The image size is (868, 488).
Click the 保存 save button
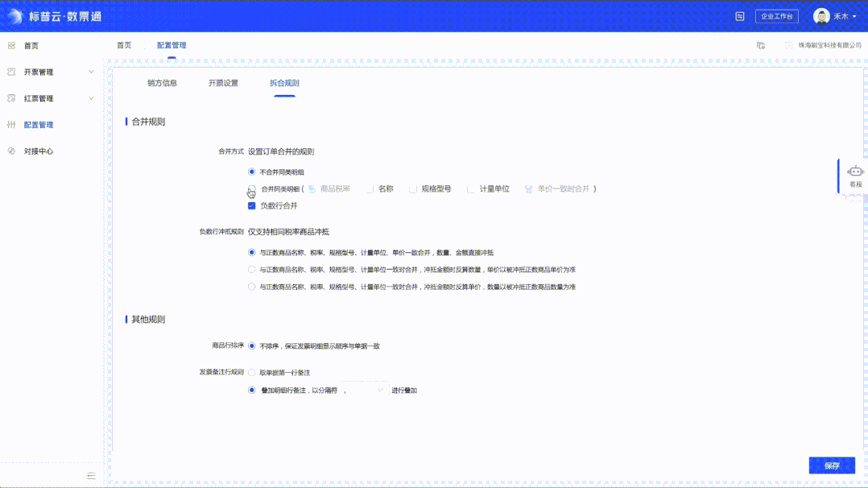pyautogui.click(x=832, y=465)
